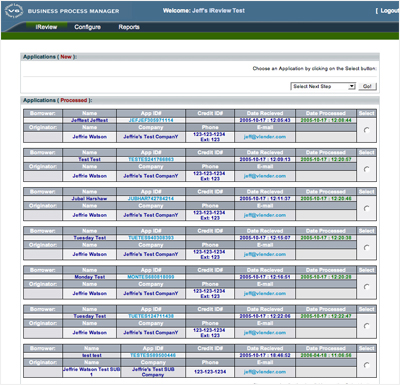Viewport: 400px width, 385px height.
Task: Click borrower name Jubal Harshaw
Action: (x=89, y=199)
